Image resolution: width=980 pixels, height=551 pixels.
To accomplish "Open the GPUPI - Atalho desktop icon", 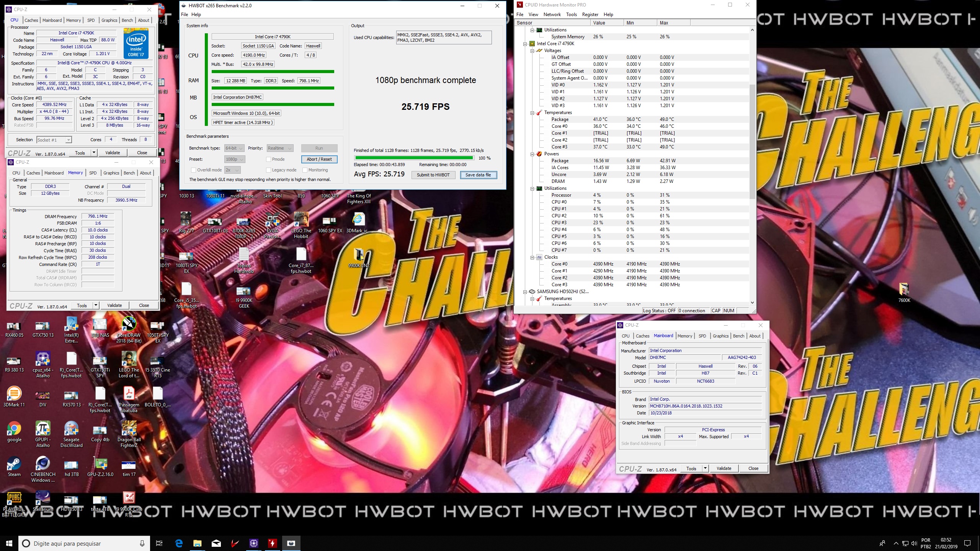I will [x=43, y=434].
